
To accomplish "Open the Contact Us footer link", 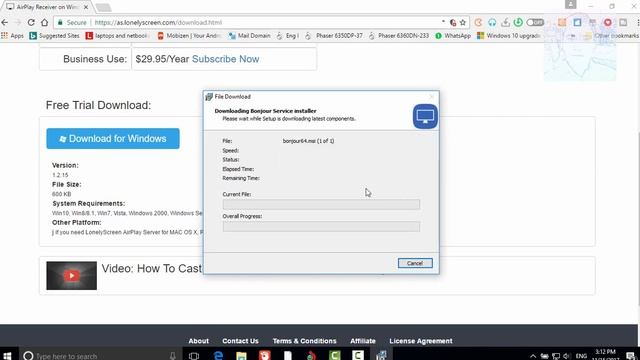I will pyautogui.click(x=240, y=341).
